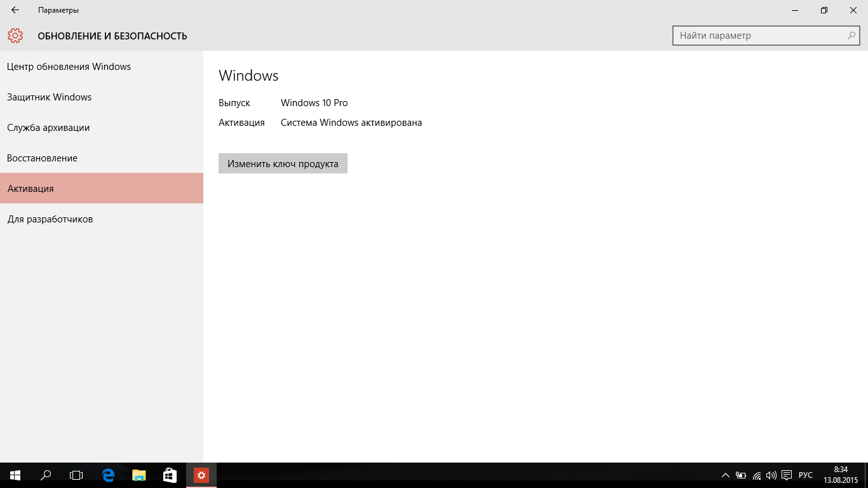
Task: Restore down the Параметры window
Action: coord(824,10)
